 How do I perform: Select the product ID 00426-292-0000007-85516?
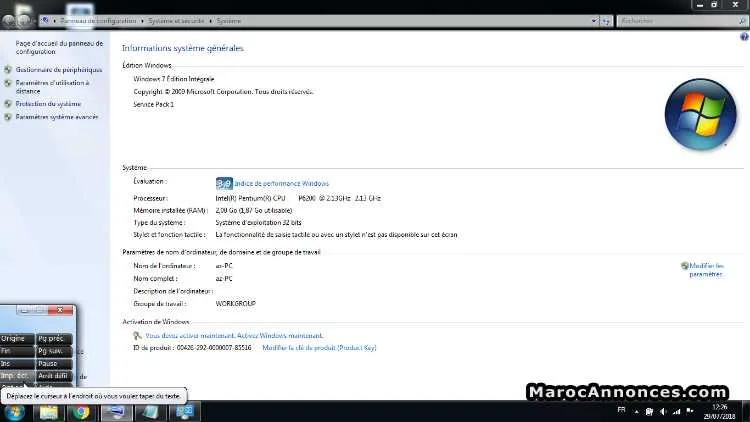pyautogui.click(x=214, y=348)
